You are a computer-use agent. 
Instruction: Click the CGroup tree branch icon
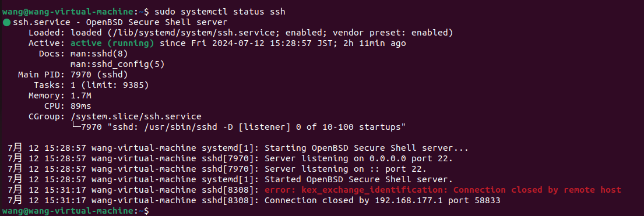click(x=76, y=128)
